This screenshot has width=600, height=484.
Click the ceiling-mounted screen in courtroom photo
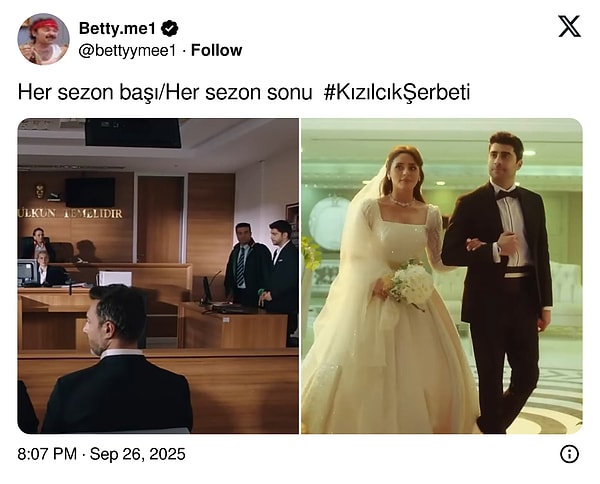pyautogui.click(x=133, y=132)
